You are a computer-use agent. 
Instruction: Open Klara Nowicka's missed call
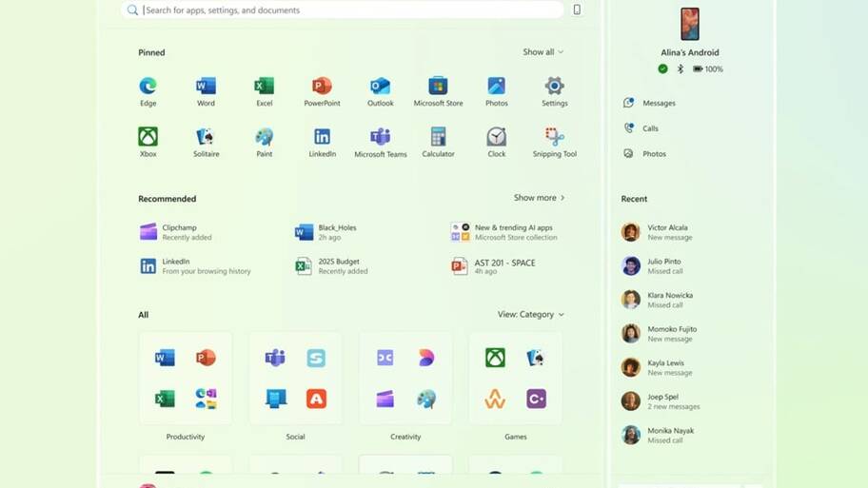(x=657, y=300)
